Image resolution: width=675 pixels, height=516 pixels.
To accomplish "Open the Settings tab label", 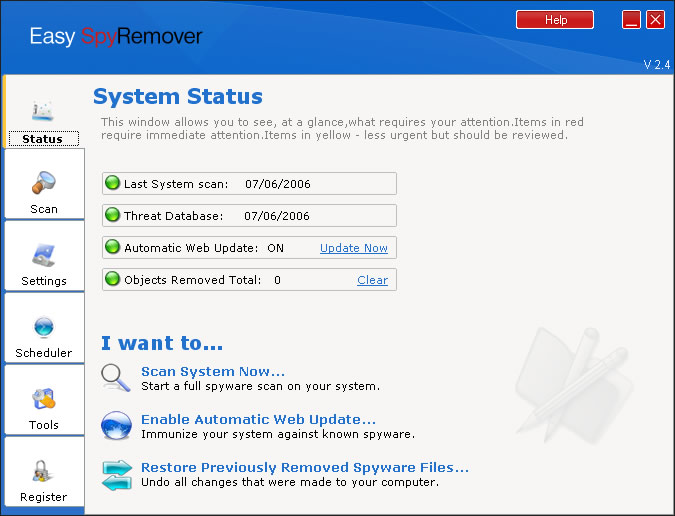I will (x=44, y=281).
